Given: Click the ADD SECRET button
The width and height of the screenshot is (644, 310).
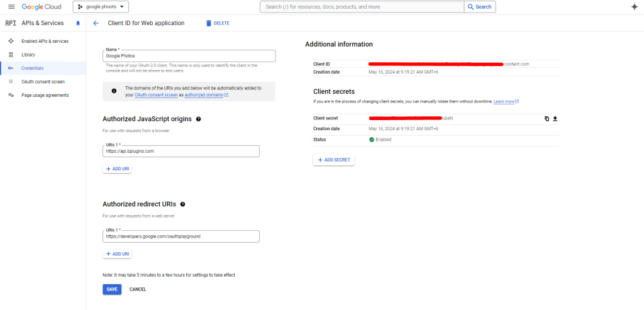Looking at the screenshot, I should [333, 160].
